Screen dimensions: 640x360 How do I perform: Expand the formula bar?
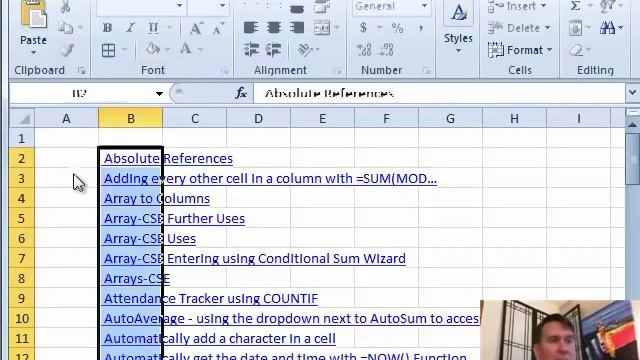pyautogui.click(x=632, y=93)
